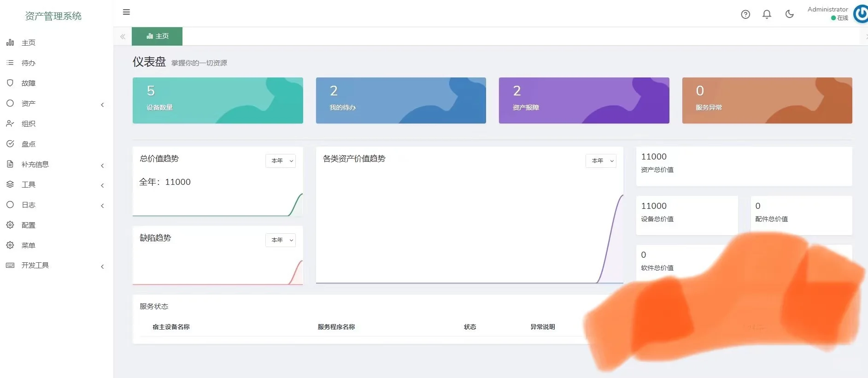Screen dimensions: 868x378
Task: Click the 状态 column header
Action: (x=470, y=327)
